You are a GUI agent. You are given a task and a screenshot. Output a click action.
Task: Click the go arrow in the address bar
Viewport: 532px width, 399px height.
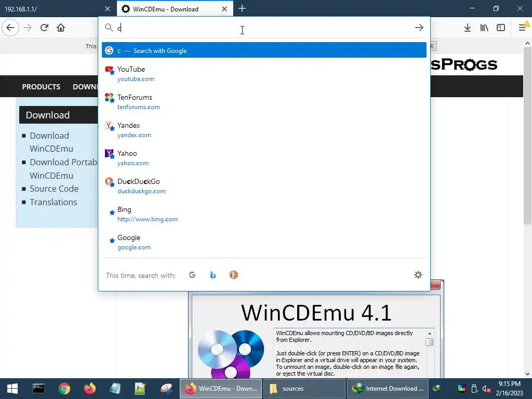[x=419, y=28]
